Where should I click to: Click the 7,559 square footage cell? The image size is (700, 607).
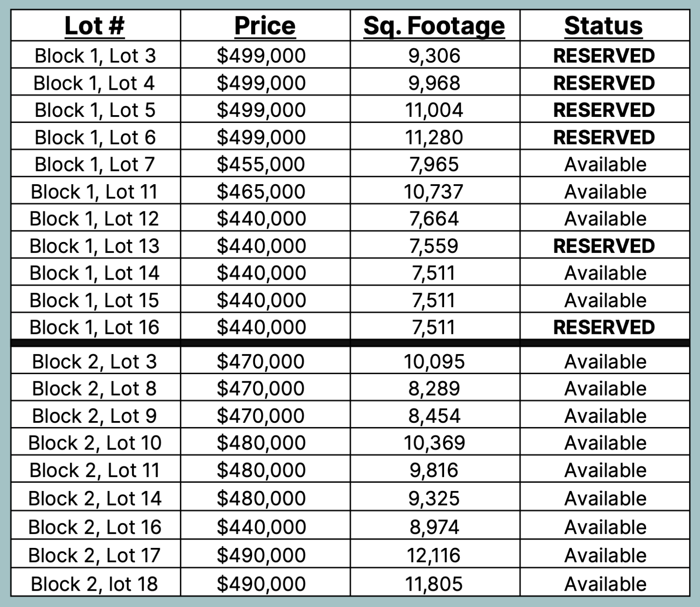pyautogui.click(x=434, y=246)
